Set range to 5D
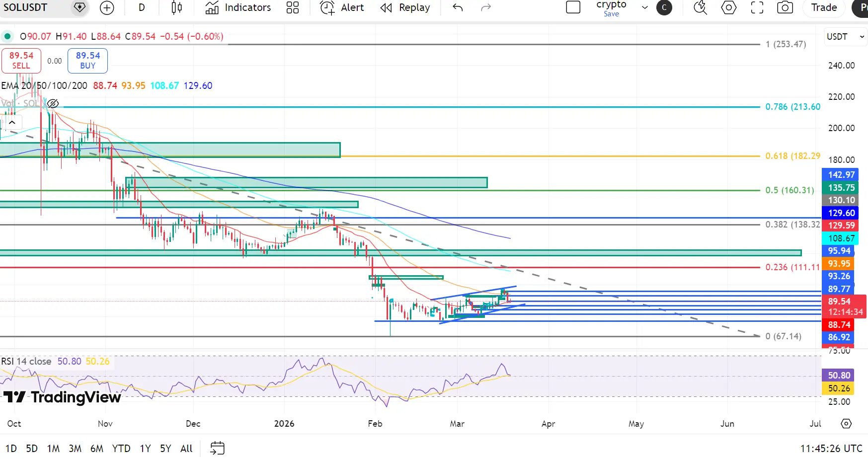The height and width of the screenshot is (459, 868). [32, 449]
